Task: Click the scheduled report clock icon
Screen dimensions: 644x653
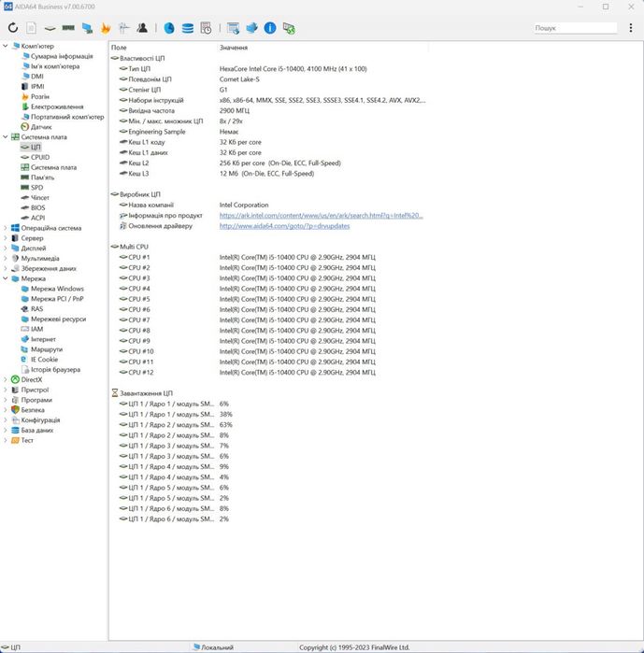Action: click(x=207, y=28)
